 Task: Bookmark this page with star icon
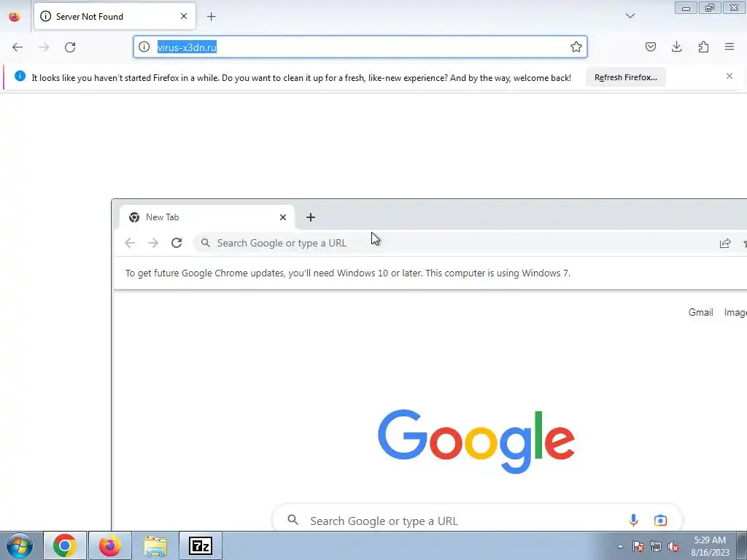[576, 47]
